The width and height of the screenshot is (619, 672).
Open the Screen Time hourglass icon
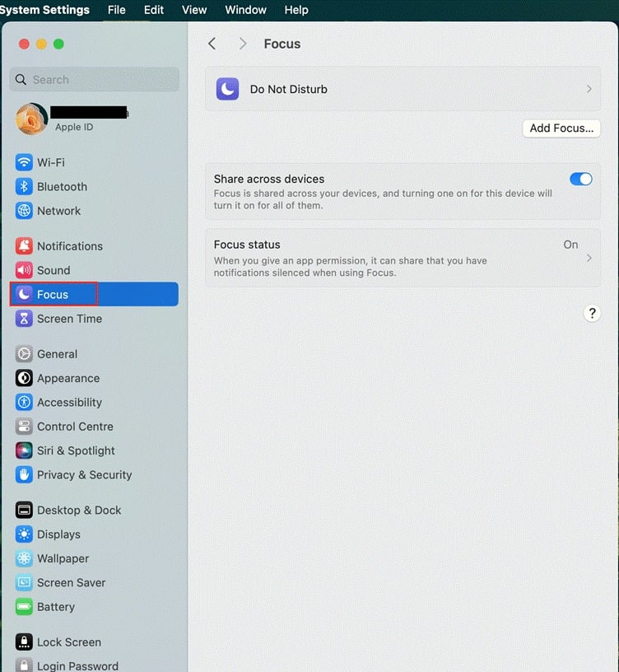24,319
